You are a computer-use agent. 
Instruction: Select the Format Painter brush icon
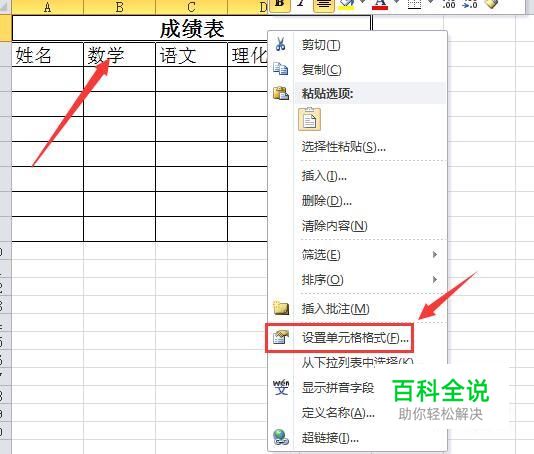coord(491,5)
